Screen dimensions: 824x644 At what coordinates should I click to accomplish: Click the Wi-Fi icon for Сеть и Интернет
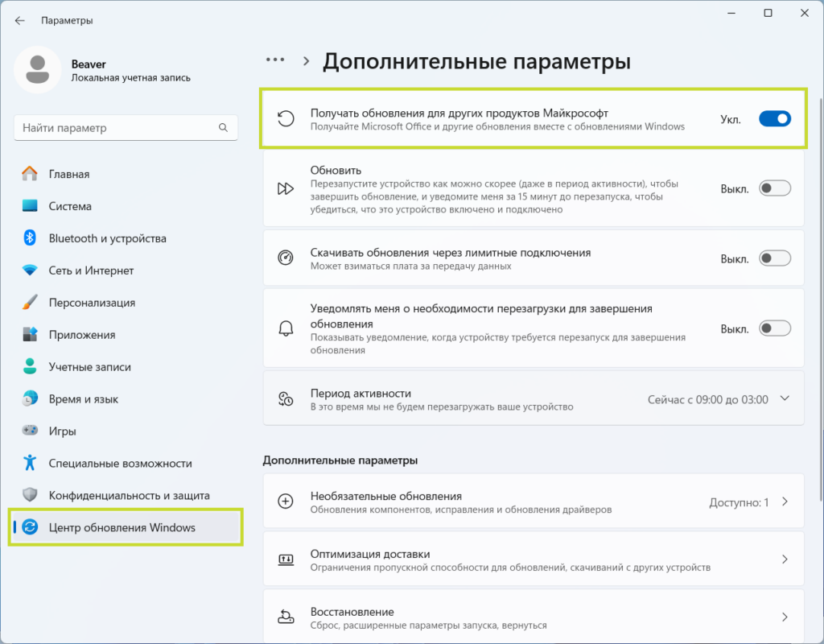tap(30, 270)
